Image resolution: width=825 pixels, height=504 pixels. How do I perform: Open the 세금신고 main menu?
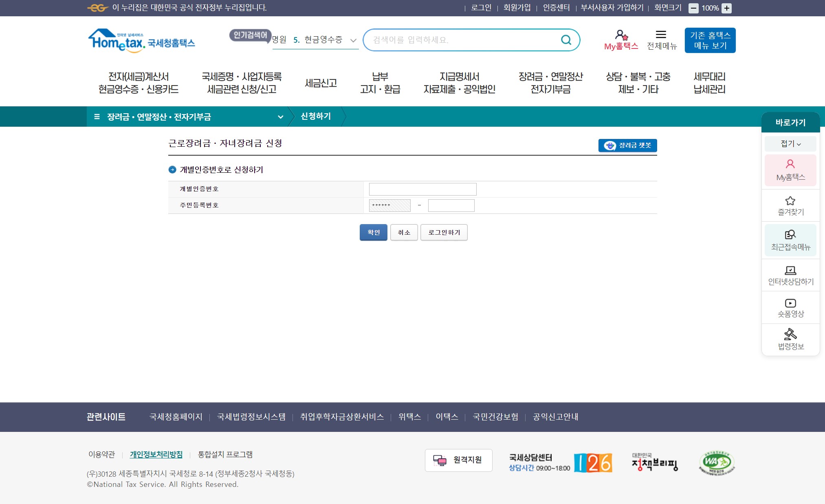321,83
